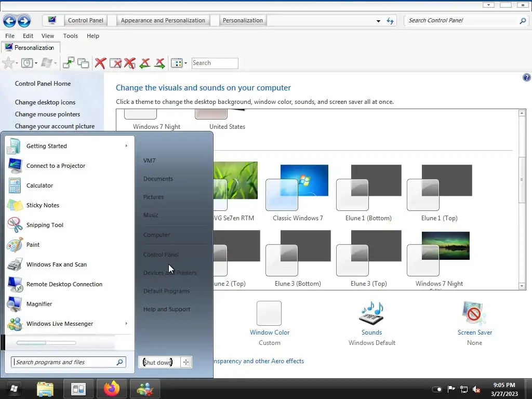Click network icon in system tray
The width and height of the screenshot is (532, 399).
coord(464,389)
